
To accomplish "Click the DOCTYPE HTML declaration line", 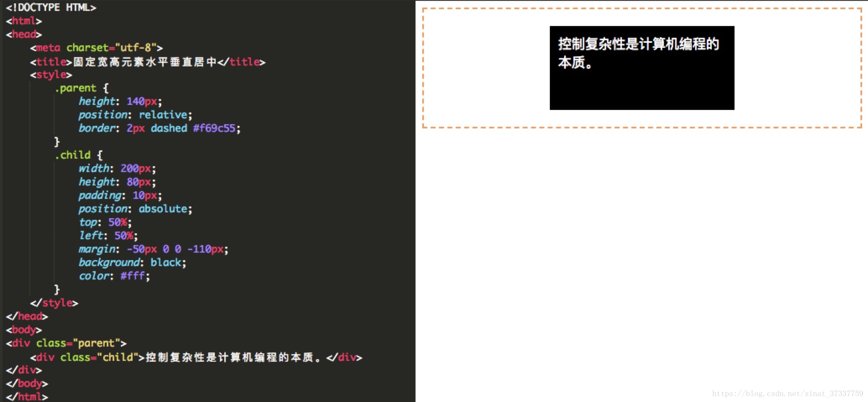I will click(x=51, y=8).
